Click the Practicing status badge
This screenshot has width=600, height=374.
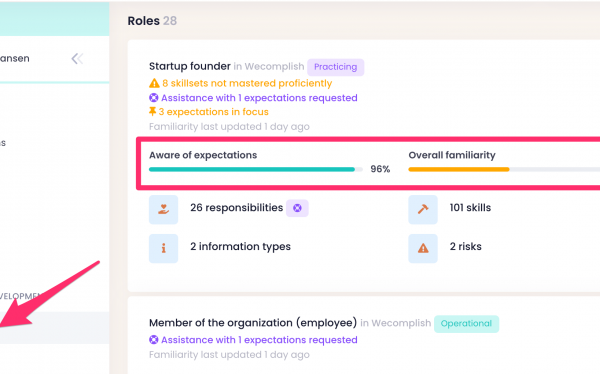[x=336, y=67]
